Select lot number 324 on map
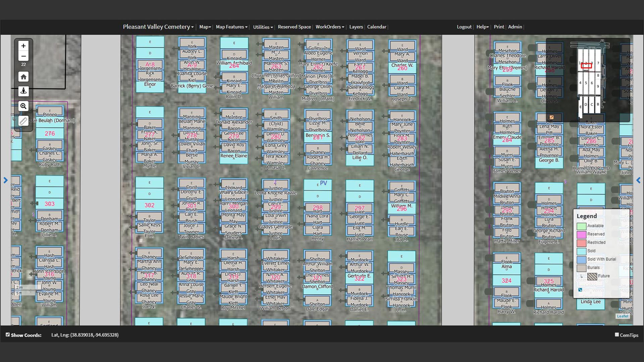644x362 pixels. 506,281
